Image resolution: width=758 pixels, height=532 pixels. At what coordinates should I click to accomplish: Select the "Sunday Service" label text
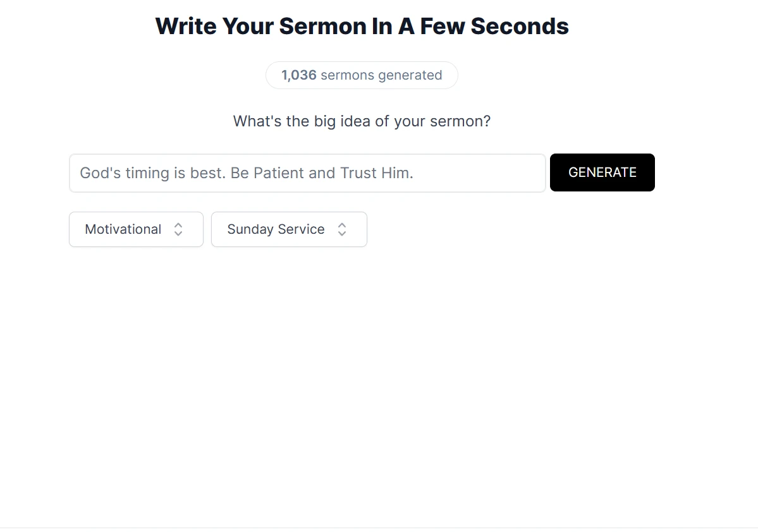coord(276,229)
